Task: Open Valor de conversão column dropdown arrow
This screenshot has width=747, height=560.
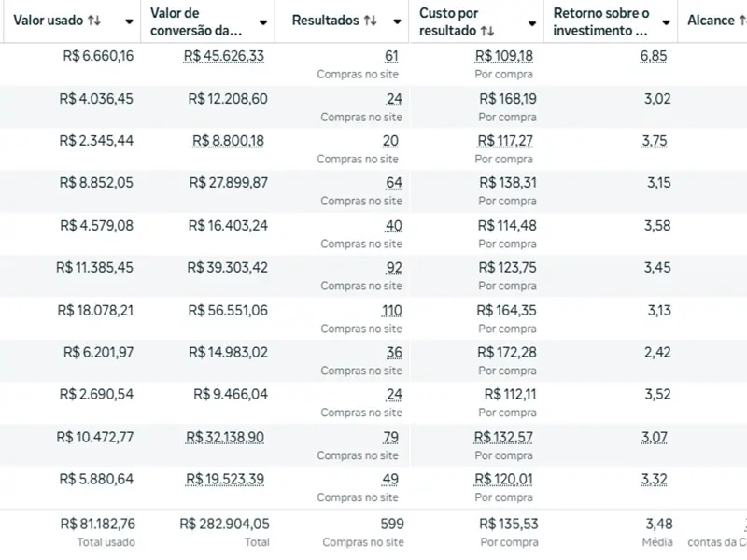Action: (263, 22)
